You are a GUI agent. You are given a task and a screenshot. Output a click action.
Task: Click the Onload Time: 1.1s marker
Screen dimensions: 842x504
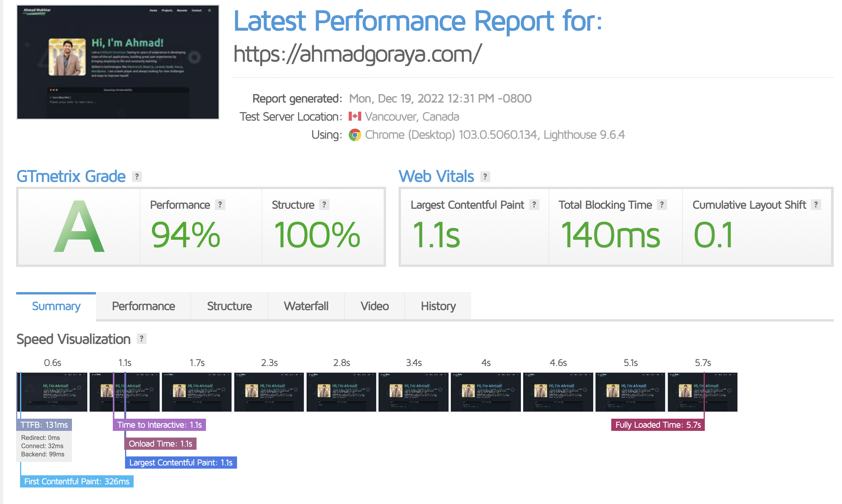(160, 444)
